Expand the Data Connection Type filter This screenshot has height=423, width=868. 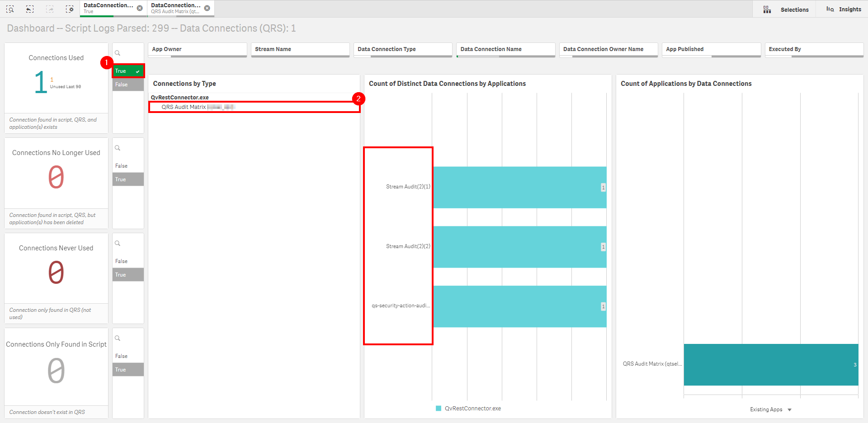[402, 49]
